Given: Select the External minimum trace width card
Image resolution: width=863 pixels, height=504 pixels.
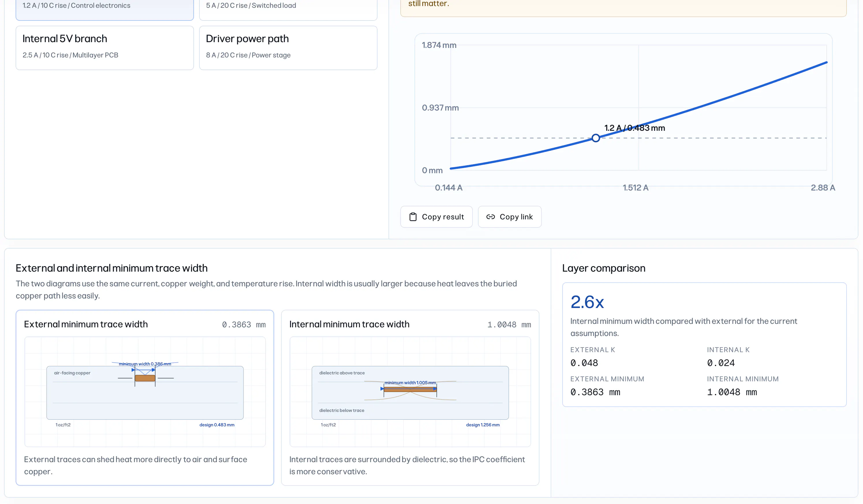Looking at the screenshot, I should [x=145, y=397].
